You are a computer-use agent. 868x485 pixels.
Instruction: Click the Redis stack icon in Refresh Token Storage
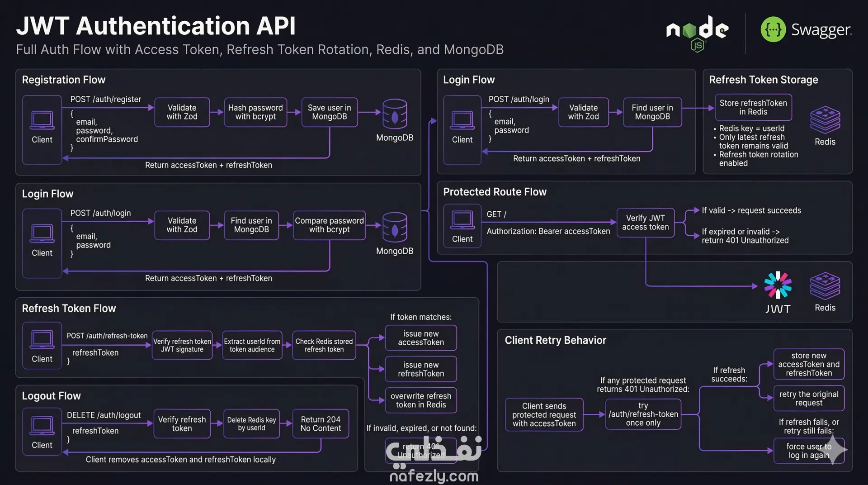click(825, 120)
